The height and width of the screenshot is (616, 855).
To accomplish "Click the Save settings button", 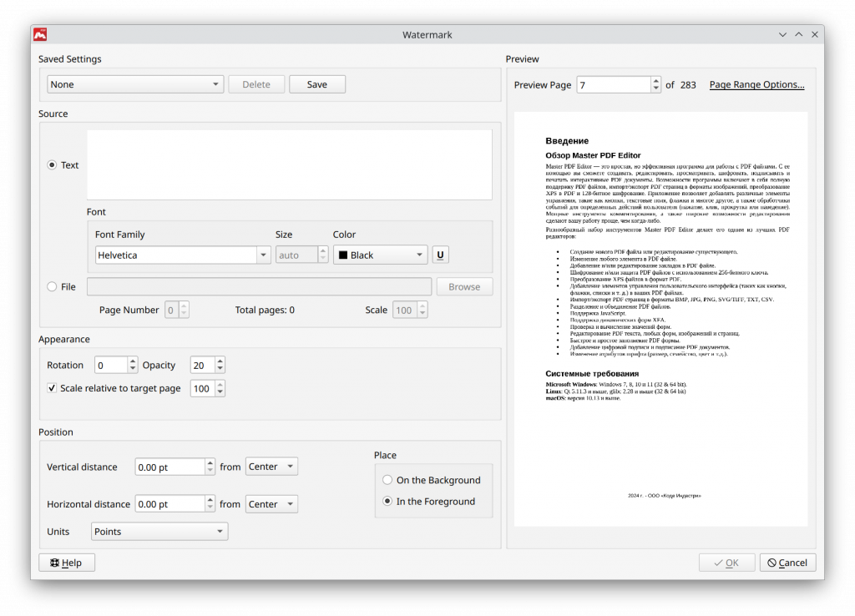I will (x=317, y=83).
